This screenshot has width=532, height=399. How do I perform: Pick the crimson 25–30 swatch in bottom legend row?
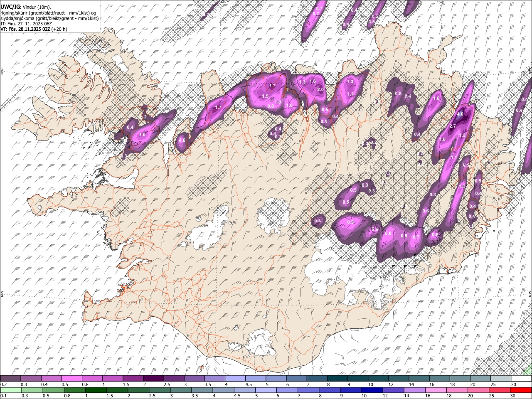(x=500, y=390)
